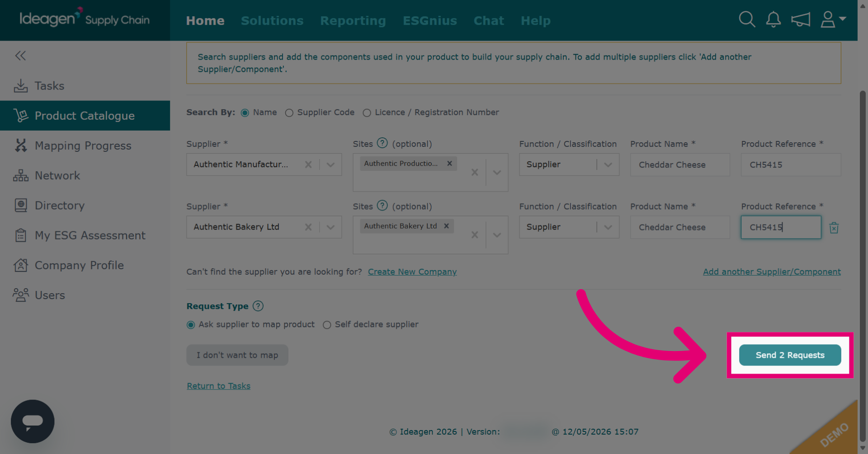Remove the Authentic Productio... site tag
Image resolution: width=868 pixels, height=454 pixels.
(449, 164)
